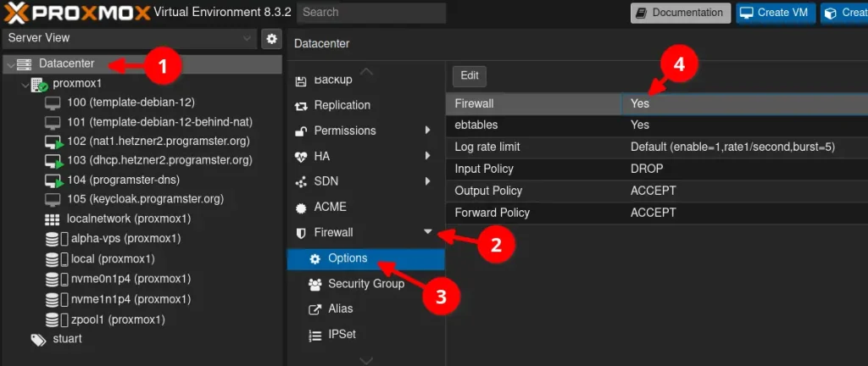The height and width of the screenshot is (366, 868).
Task: Click the Alias external-link icon
Action: pyautogui.click(x=314, y=309)
